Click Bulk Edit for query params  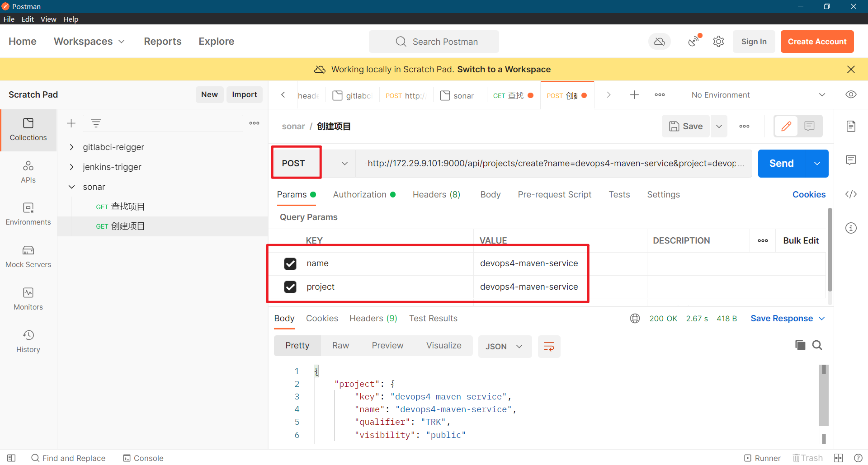tap(801, 240)
